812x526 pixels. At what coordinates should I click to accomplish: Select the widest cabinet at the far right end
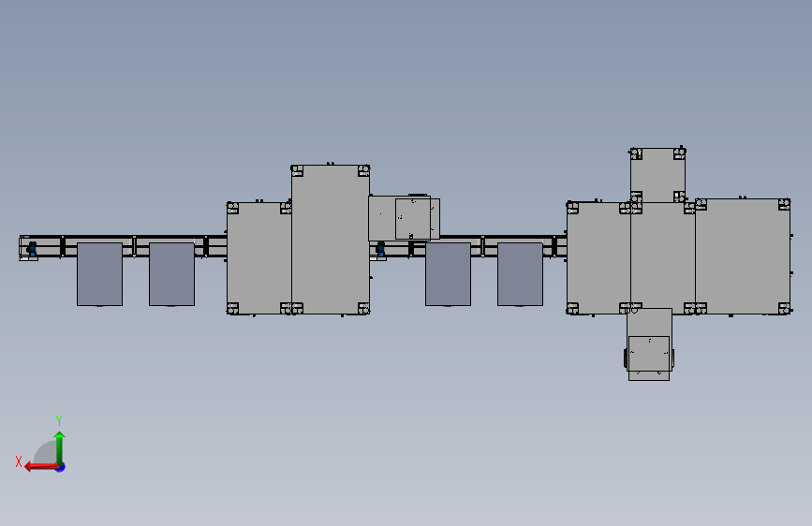743,256
